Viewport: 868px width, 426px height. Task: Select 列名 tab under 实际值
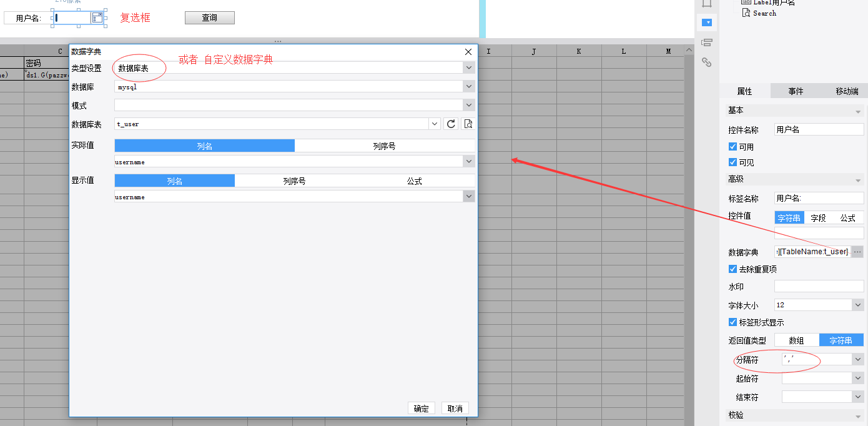[x=205, y=146]
